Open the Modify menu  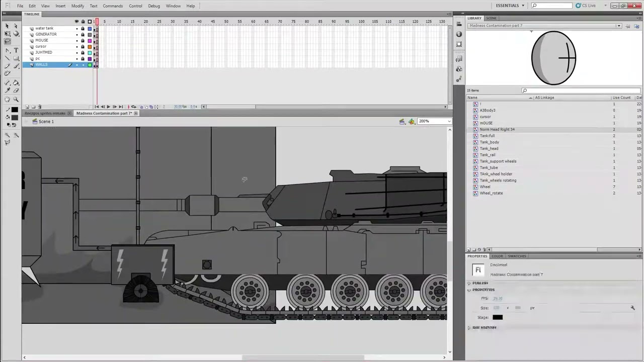coord(77,6)
